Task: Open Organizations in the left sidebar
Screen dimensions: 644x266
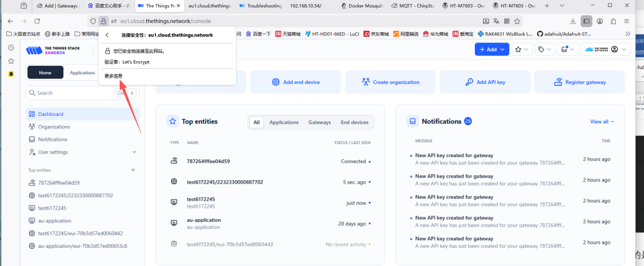Action: 54,127
